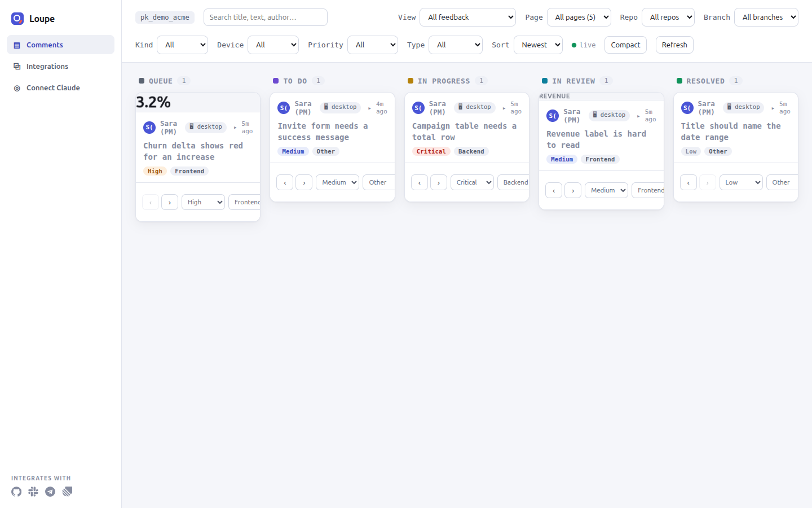Move Invite form card forward one column

[x=304, y=182]
